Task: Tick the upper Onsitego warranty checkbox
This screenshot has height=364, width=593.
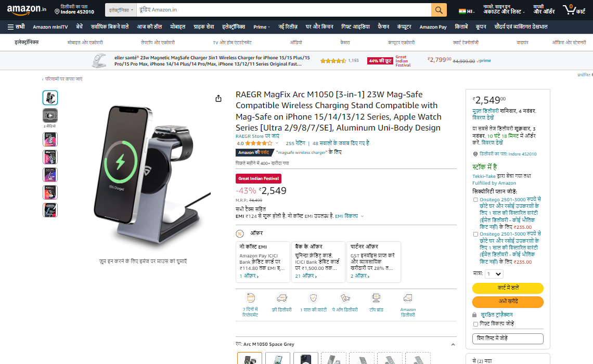Action: point(475,200)
